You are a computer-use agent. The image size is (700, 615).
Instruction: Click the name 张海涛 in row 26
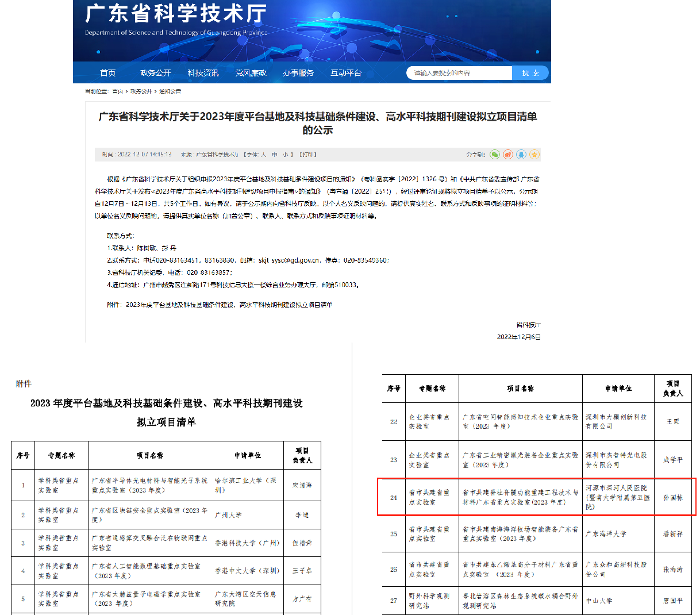point(673,570)
